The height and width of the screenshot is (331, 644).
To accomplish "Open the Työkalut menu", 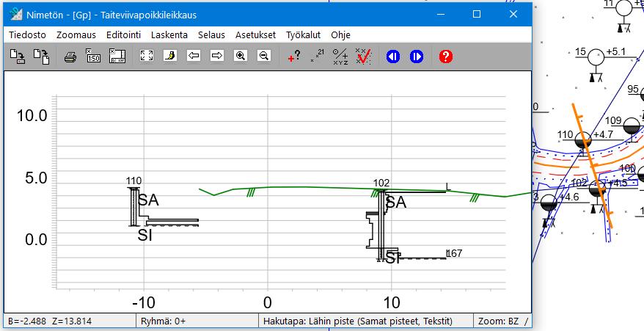I will 304,35.
